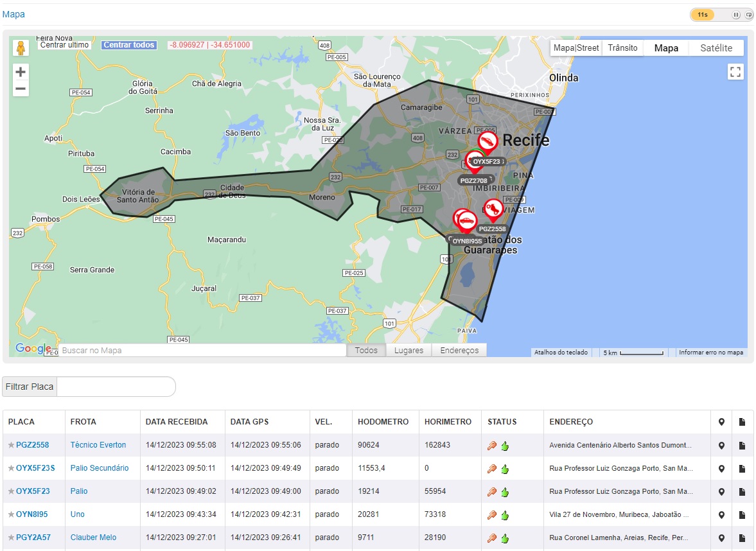Open the Mapa link at page top

13,15
